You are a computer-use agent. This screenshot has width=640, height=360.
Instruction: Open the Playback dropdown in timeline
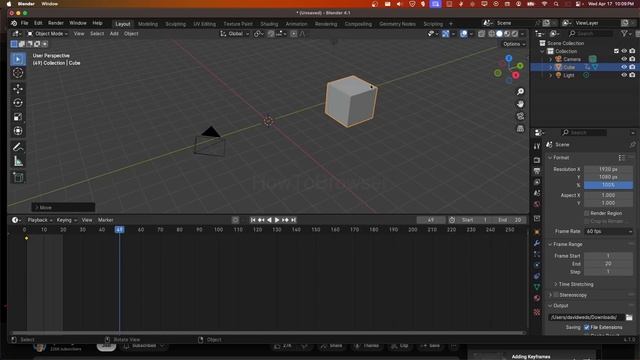coord(40,220)
